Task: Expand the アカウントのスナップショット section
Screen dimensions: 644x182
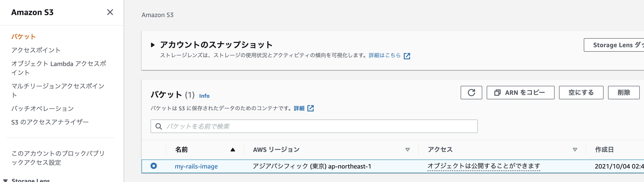Action: click(153, 45)
